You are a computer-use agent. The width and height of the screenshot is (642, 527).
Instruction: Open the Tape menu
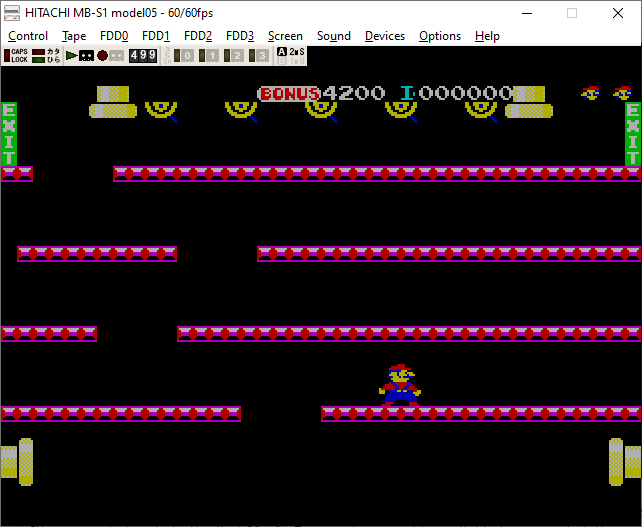point(74,36)
